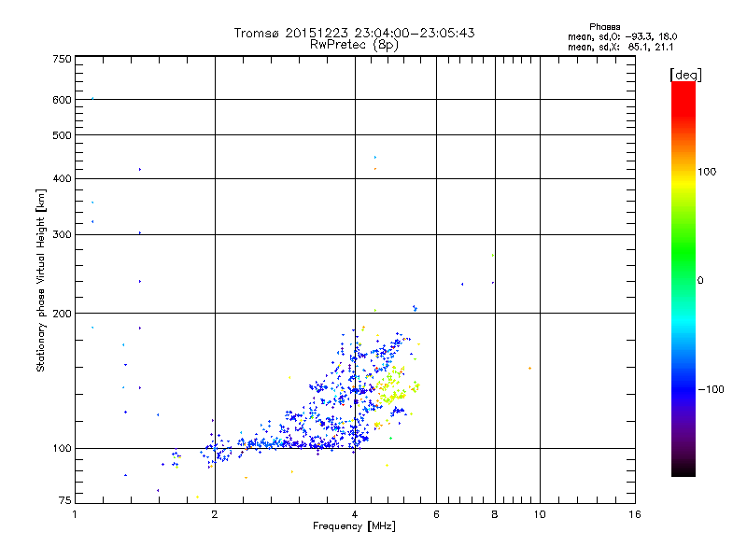Viewport: 747px width, 560px height.
Task: Click the x-axis tick label '6'
Action: [436, 514]
